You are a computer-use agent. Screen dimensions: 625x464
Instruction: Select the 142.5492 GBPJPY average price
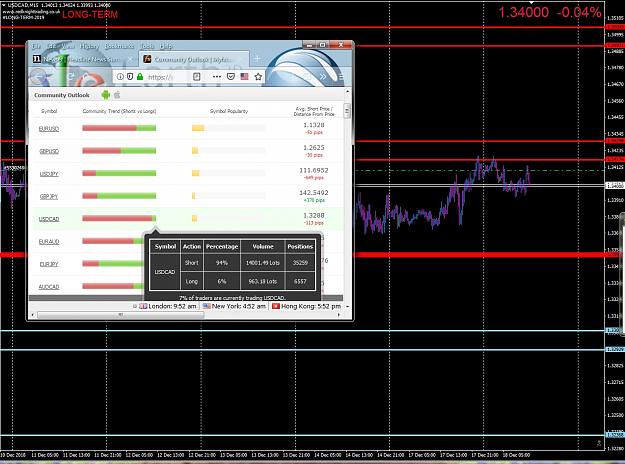pos(314,193)
